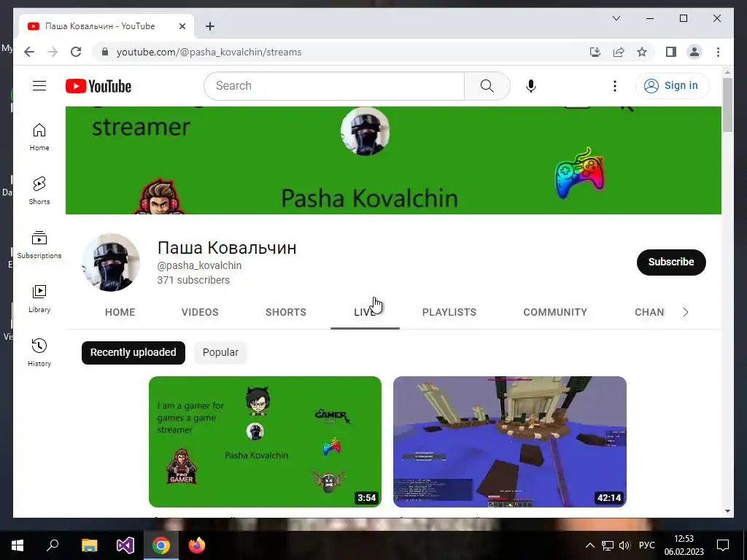Open YouTube settings three-dot menu
747x560 pixels.
coord(614,86)
